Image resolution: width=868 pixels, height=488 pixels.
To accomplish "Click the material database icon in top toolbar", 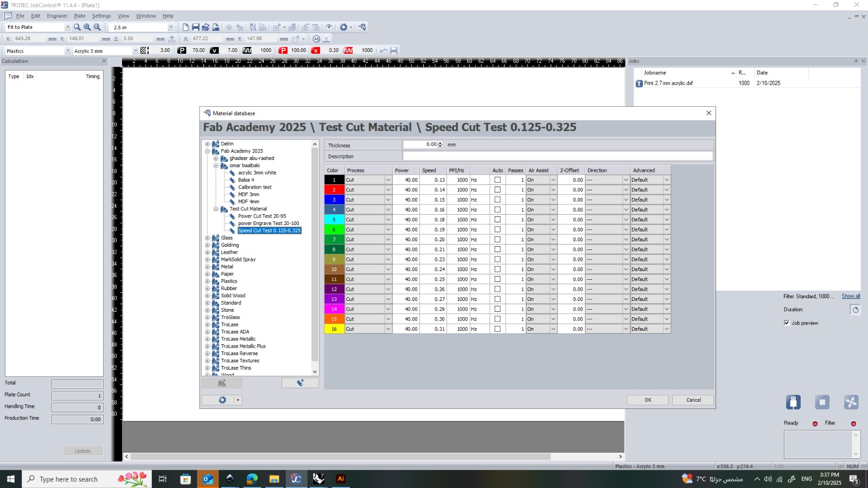I will click(362, 27).
